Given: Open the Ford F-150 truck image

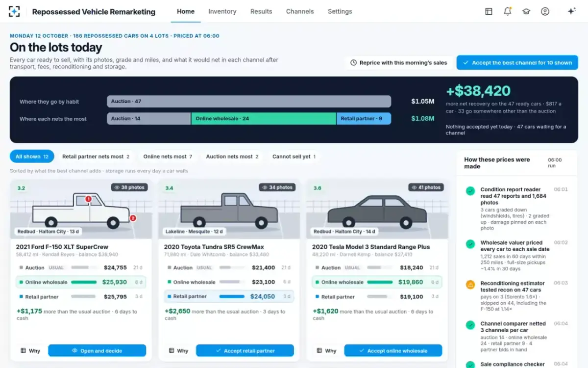Looking at the screenshot, I should coord(81,209).
